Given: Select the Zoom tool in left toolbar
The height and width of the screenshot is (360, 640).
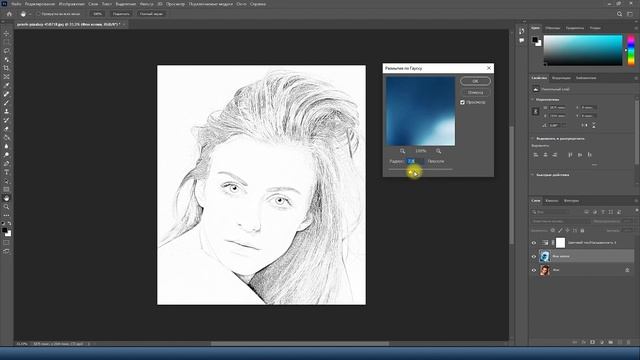Looking at the screenshot, I should (6, 207).
